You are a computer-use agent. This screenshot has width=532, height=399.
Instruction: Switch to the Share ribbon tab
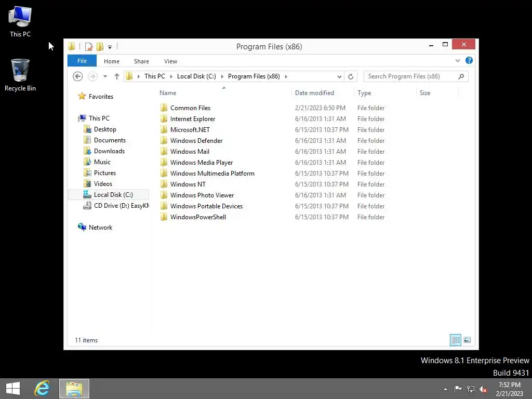[141, 61]
